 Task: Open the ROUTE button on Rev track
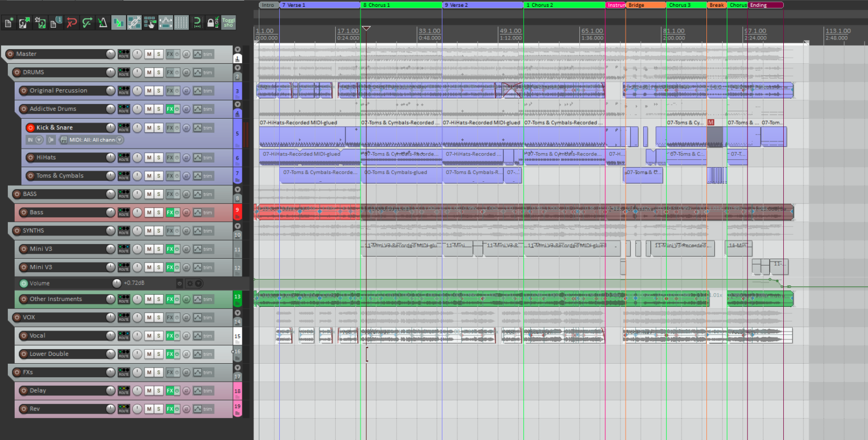pyautogui.click(x=123, y=409)
